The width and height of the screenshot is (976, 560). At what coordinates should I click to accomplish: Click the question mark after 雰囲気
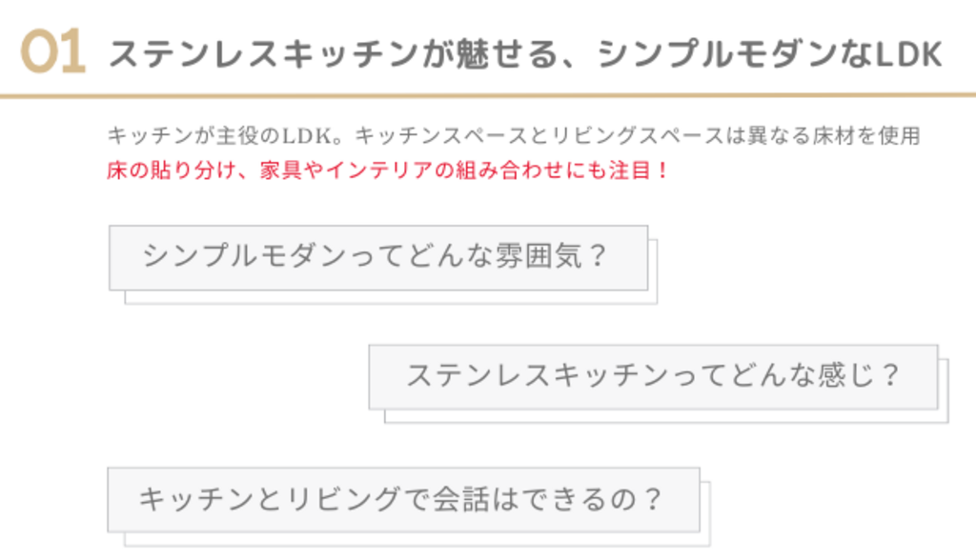pyautogui.click(x=598, y=257)
